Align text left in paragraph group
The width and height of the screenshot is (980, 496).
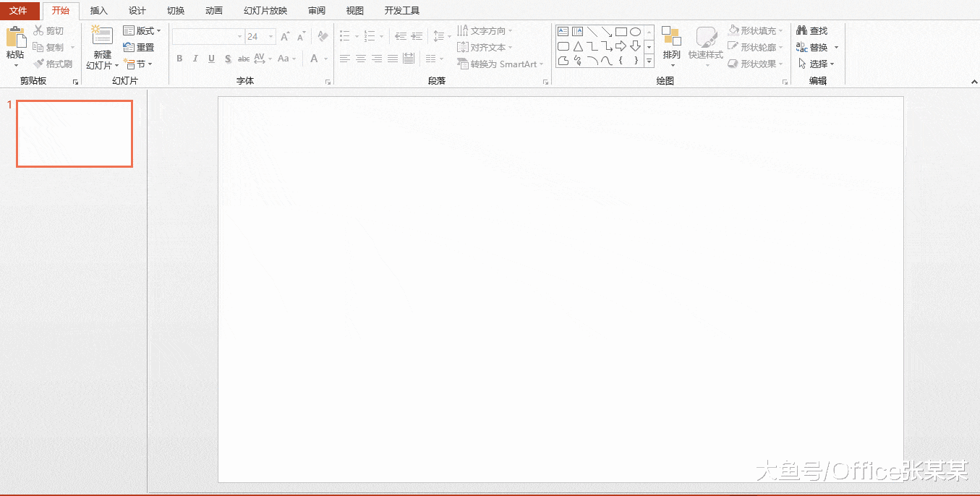(345, 59)
